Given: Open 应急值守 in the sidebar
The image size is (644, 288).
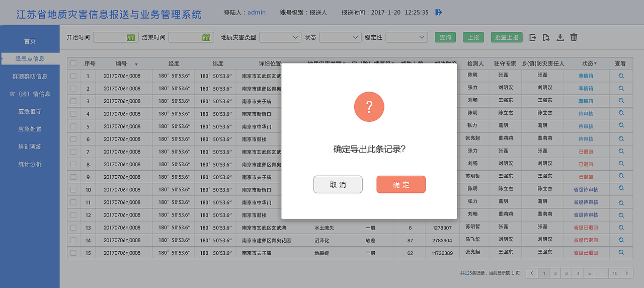Looking at the screenshot, I should pos(30,112).
